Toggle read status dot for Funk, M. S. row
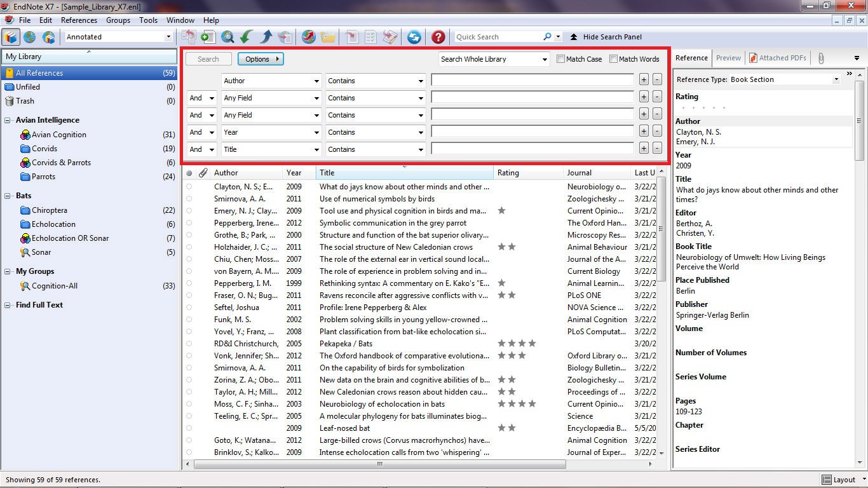The width and height of the screenshot is (868, 488). click(189, 320)
